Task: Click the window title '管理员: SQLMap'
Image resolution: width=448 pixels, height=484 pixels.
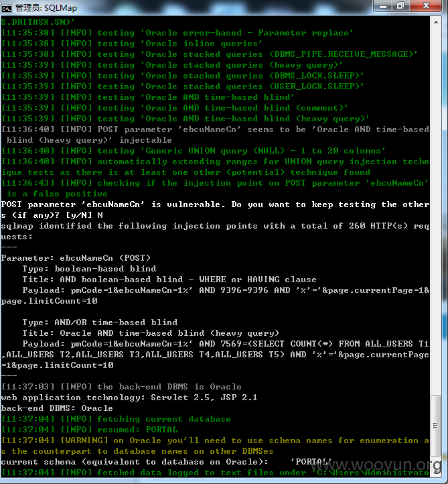Action: 46,8
